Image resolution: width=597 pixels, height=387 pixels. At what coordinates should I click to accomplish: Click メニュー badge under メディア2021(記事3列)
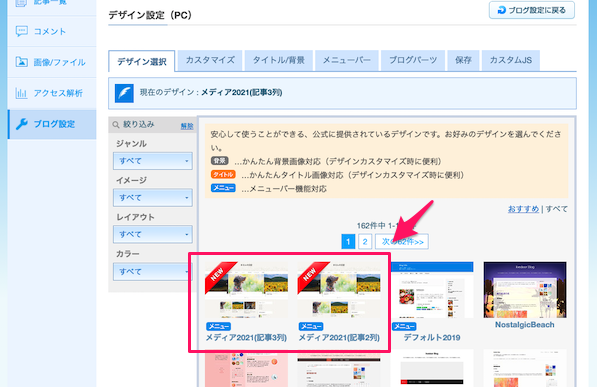218,326
